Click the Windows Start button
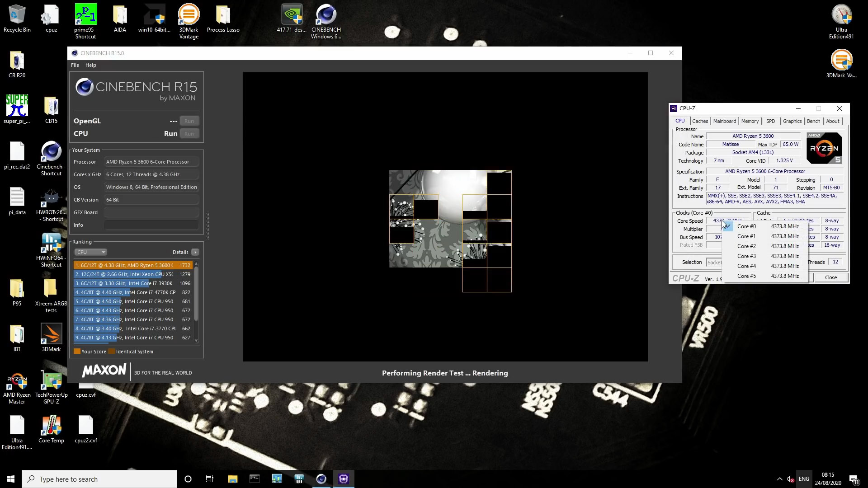 click(11, 479)
